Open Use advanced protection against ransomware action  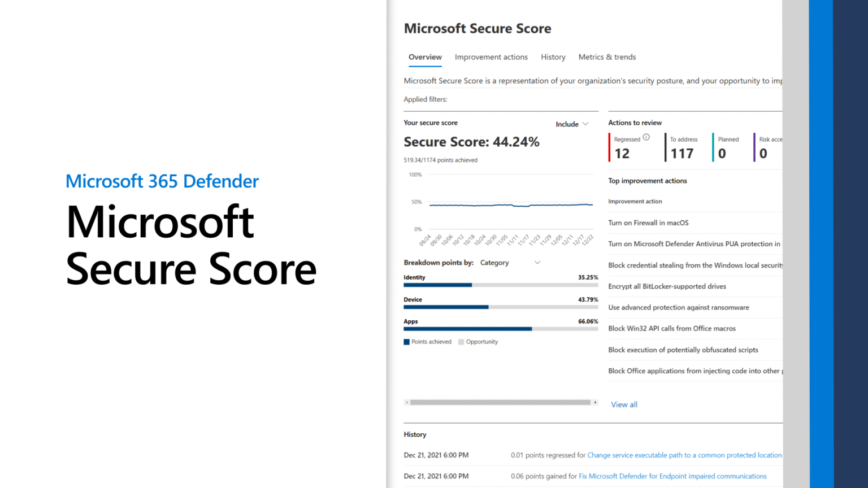point(678,307)
